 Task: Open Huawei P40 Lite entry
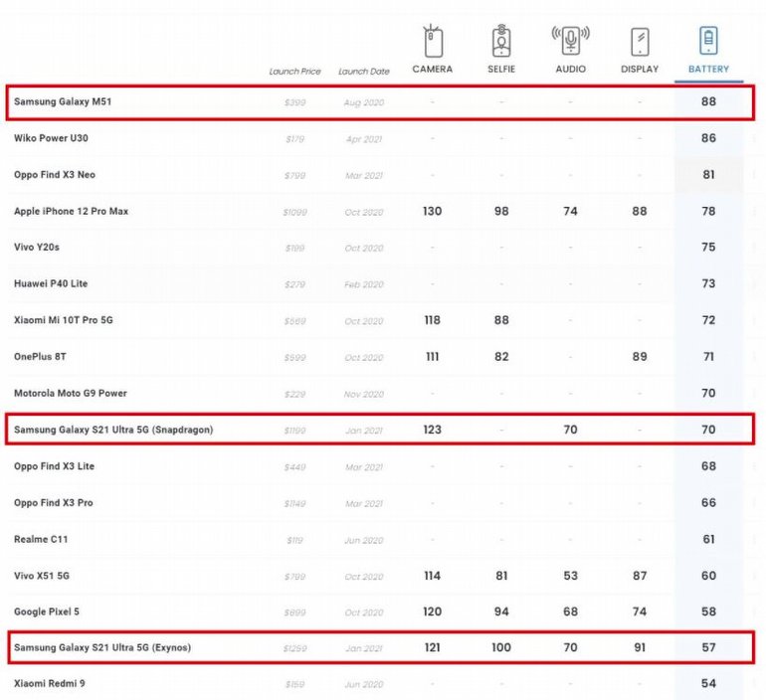(x=51, y=283)
